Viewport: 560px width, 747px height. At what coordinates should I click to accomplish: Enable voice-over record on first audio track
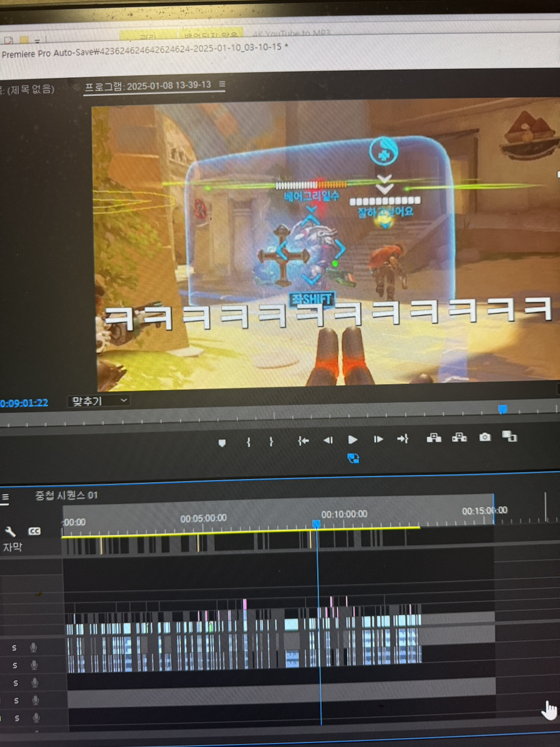coord(33,647)
